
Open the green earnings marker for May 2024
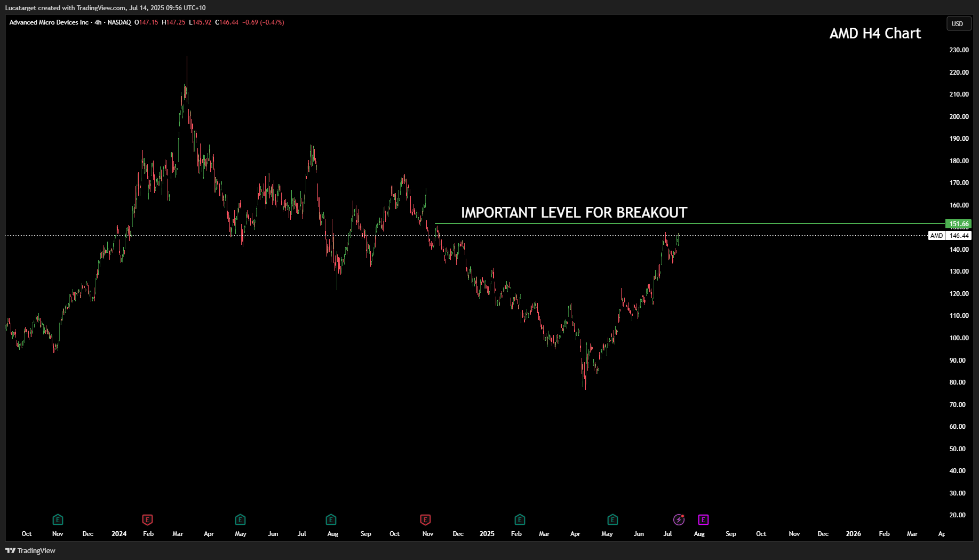tap(240, 519)
